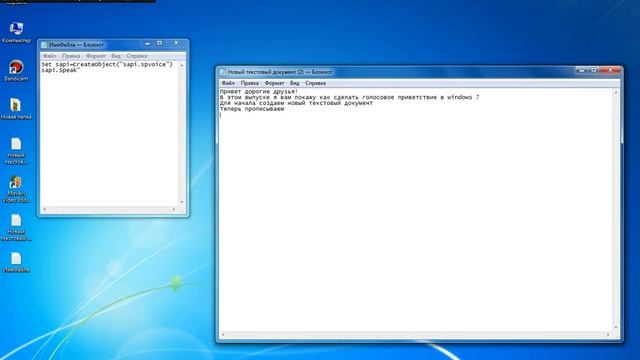Maximize the Новый текстовый документ window
Viewport: 640px width, 360px height.
(594, 70)
